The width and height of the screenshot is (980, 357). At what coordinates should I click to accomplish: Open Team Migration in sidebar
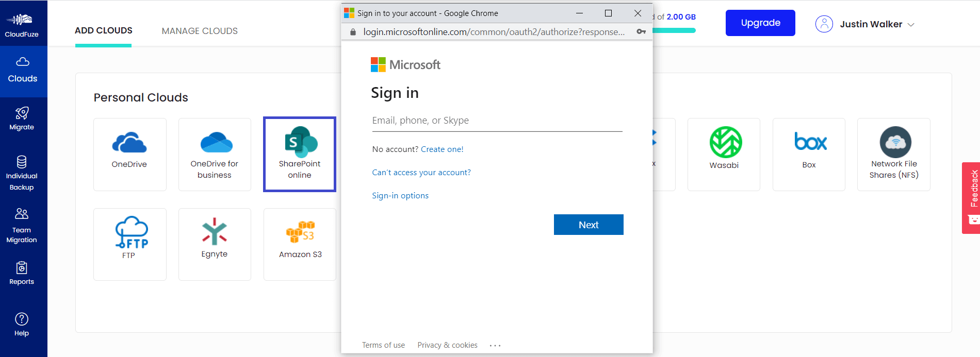pos(22,226)
